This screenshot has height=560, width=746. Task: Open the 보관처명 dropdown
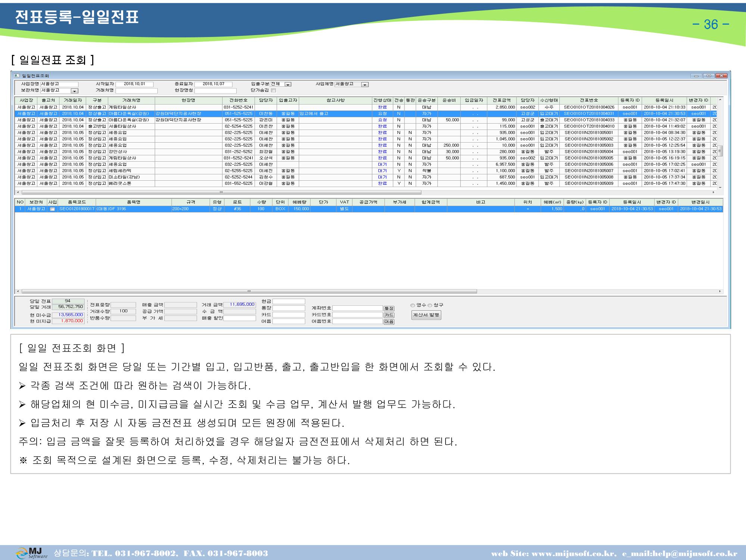tap(75, 91)
